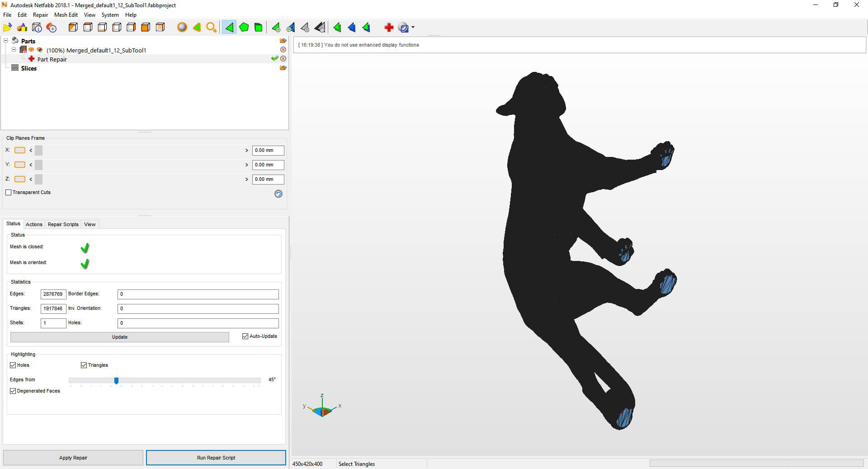868x469 pixels.
Task: Collapse the Parts tree node
Action: 6,41
